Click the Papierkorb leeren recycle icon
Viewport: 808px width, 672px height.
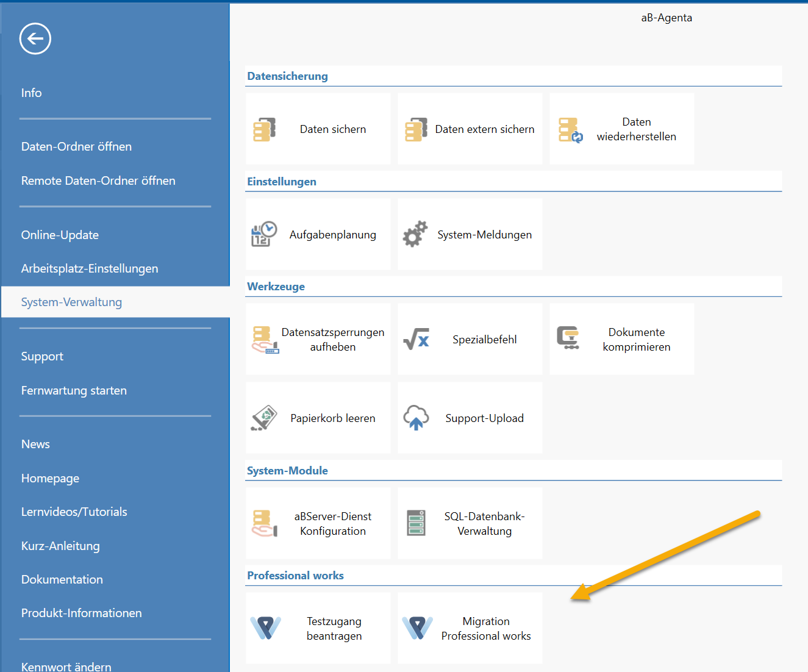point(264,418)
